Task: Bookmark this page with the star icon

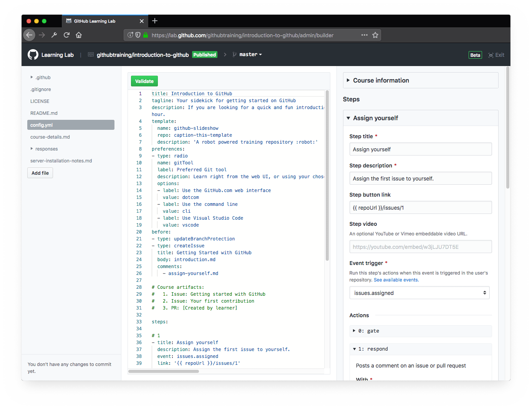Action: (375, 35)
